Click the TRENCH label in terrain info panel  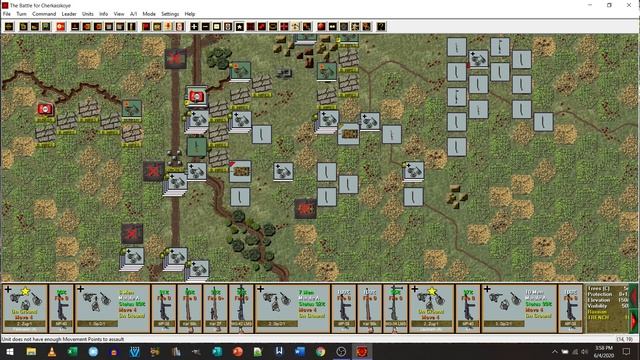click(598, 317)
